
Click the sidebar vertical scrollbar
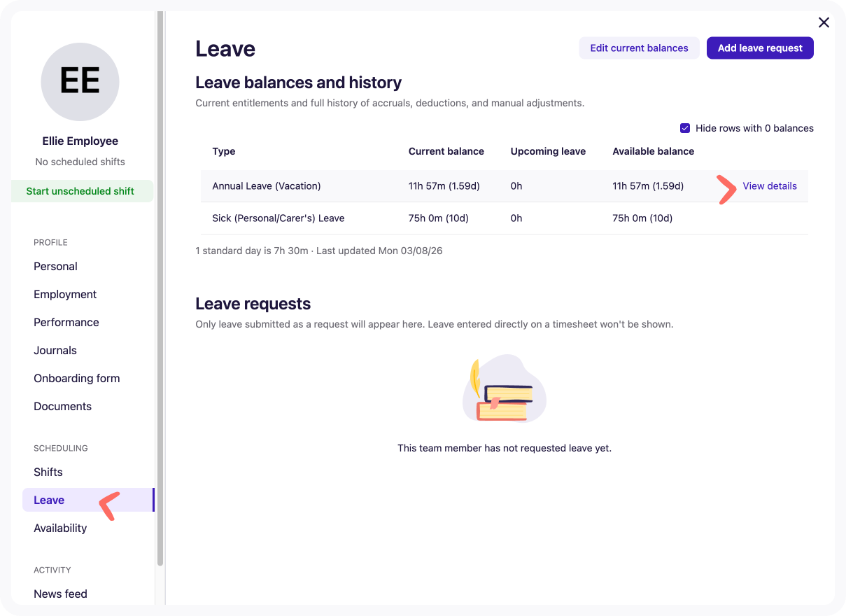pyautogui.click(x=160, y=287)
